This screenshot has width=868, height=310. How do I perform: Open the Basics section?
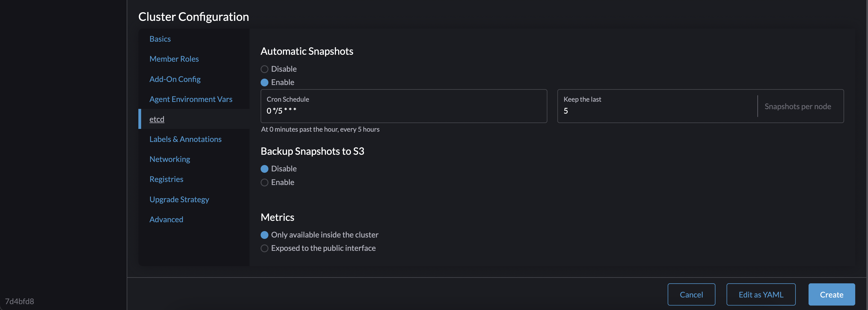click(x=160, y=39)
